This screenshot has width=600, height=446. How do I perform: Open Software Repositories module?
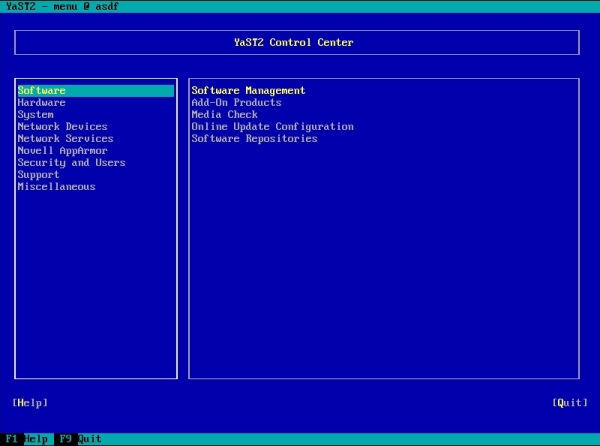click(x=254, y=138)
